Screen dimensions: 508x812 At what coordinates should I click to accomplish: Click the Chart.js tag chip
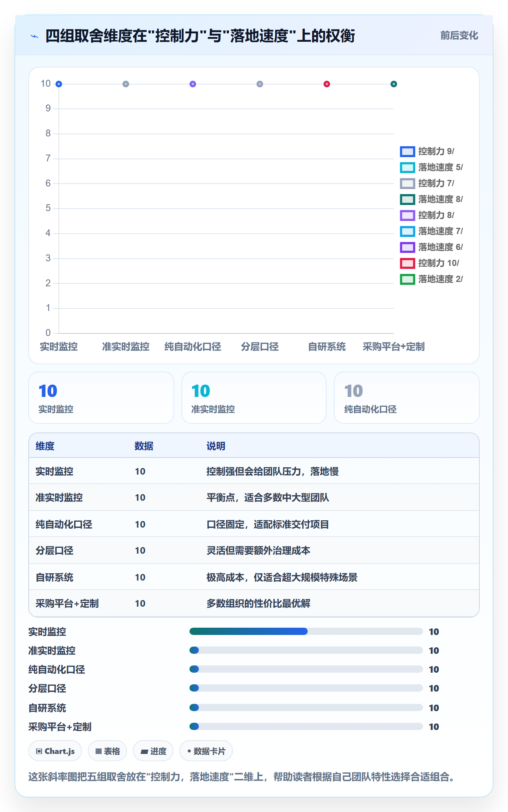pyautogui.click(x=55, y=751)
